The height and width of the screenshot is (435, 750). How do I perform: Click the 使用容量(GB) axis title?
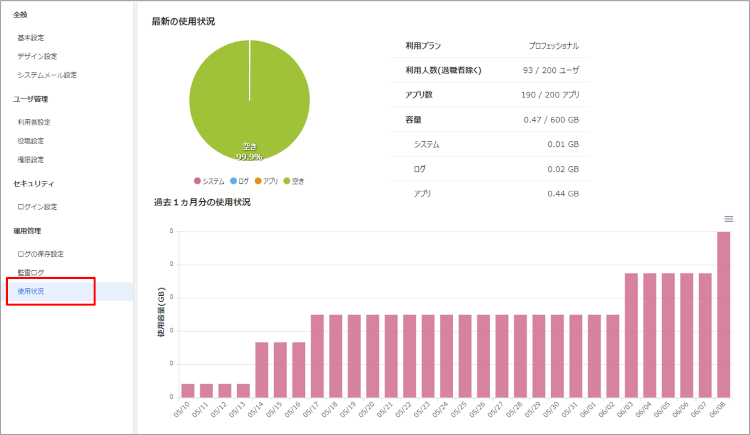click(x=161, y=312)
